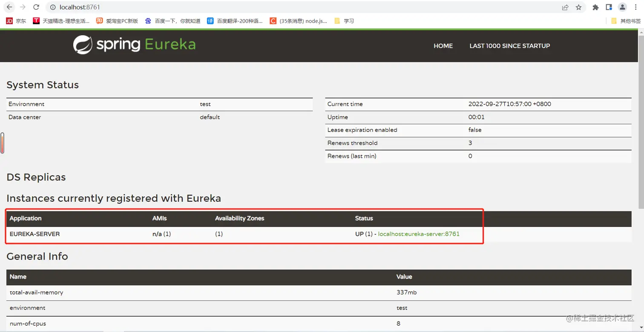The image size is (644, 332).
Task: Click the System Status heading
Action: point(43,85)
